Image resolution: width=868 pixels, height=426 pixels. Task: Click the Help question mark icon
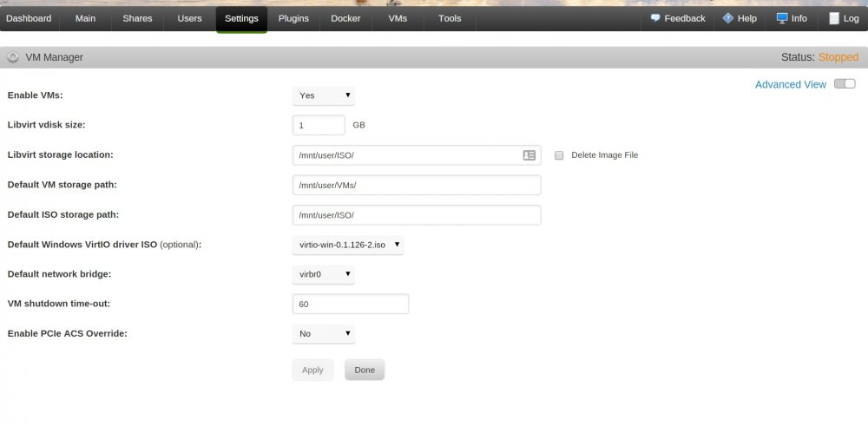pyautogui.click(x=728, y=18)
